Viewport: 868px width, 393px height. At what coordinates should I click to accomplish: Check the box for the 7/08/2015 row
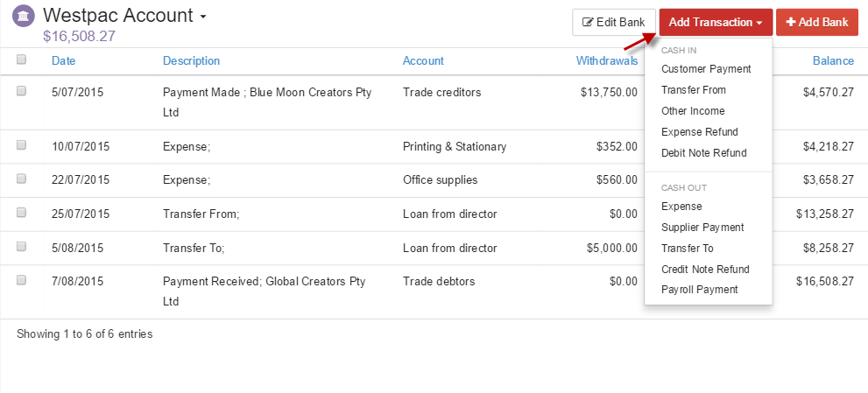pos(22,280)
